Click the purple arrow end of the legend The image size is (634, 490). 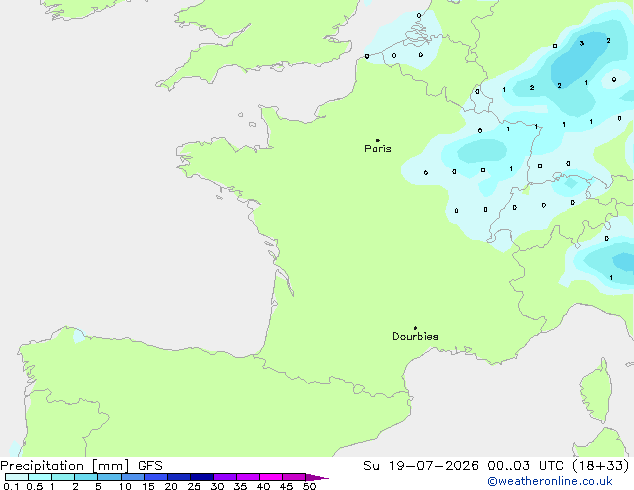click(317, 477)
